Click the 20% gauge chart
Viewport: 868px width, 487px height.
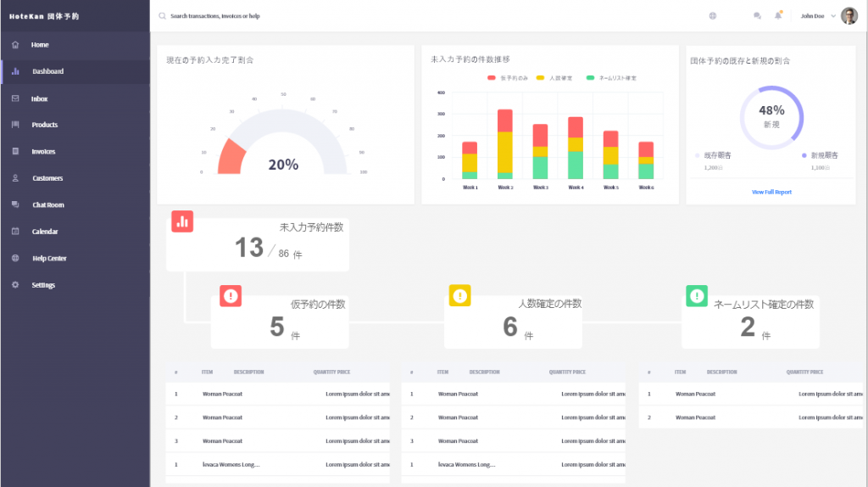click(283, 142)
